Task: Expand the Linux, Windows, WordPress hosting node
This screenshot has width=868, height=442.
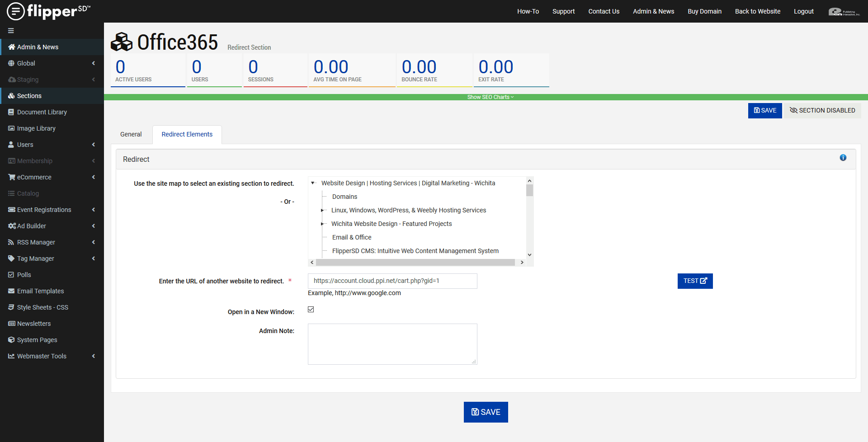Action: tap(322, 210)
